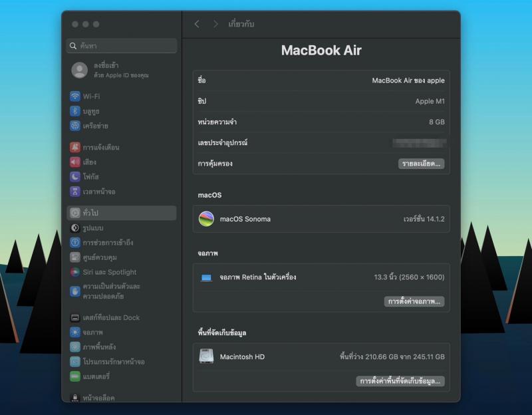Open Notifications (การแจ้งเตือน) bell icon
This screenshot has height=415, width=532.
pyautogui.click(x=75, y=147)
